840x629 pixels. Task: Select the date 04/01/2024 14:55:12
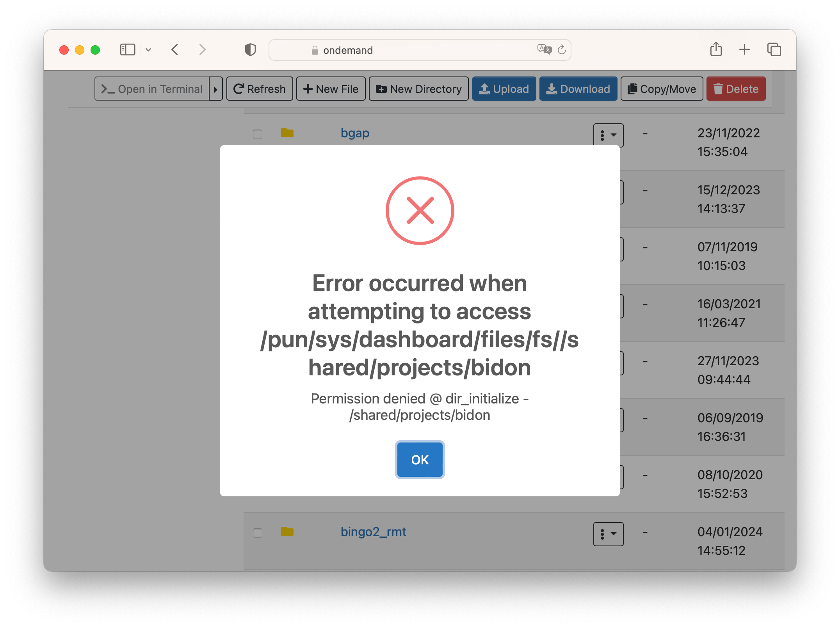coord(730,541)
